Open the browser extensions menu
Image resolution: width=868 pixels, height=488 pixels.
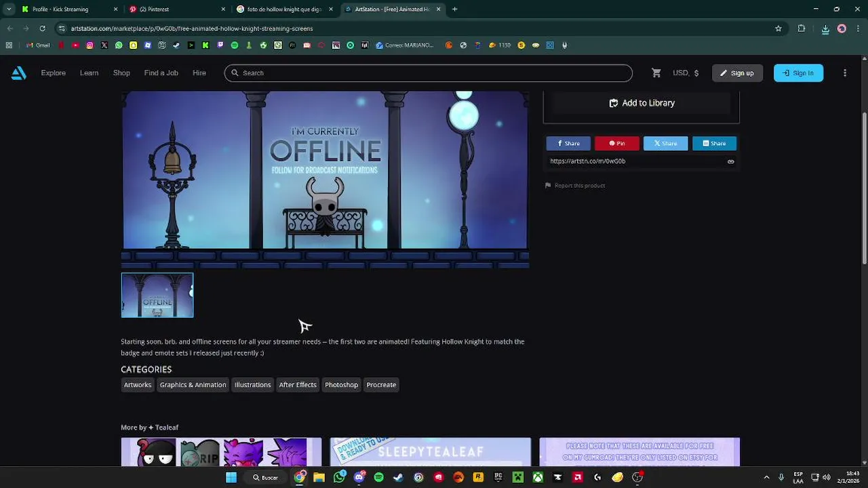pos(802,28)
